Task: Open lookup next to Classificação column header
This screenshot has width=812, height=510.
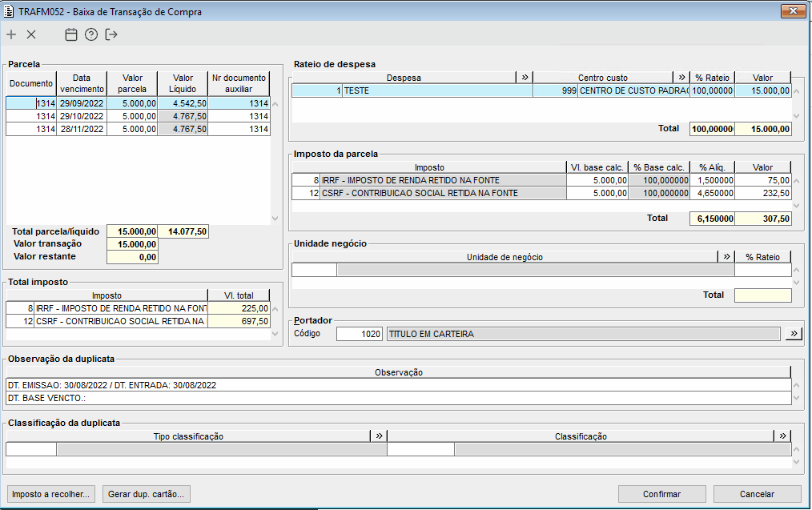Action: [782, 436]
